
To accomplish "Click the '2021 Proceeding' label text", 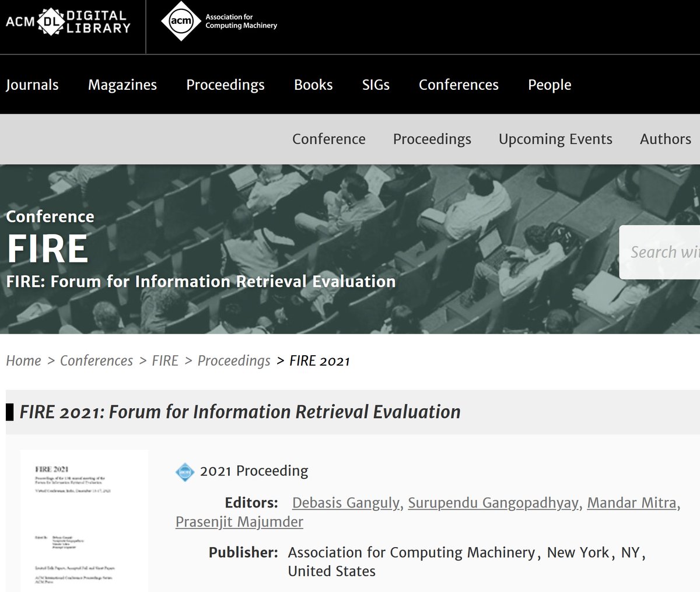I will 254,471.
